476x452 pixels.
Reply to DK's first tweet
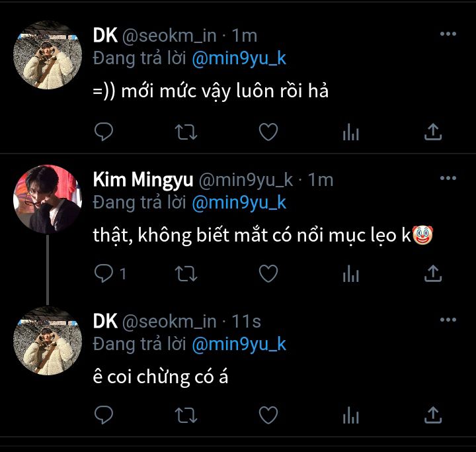104,132
